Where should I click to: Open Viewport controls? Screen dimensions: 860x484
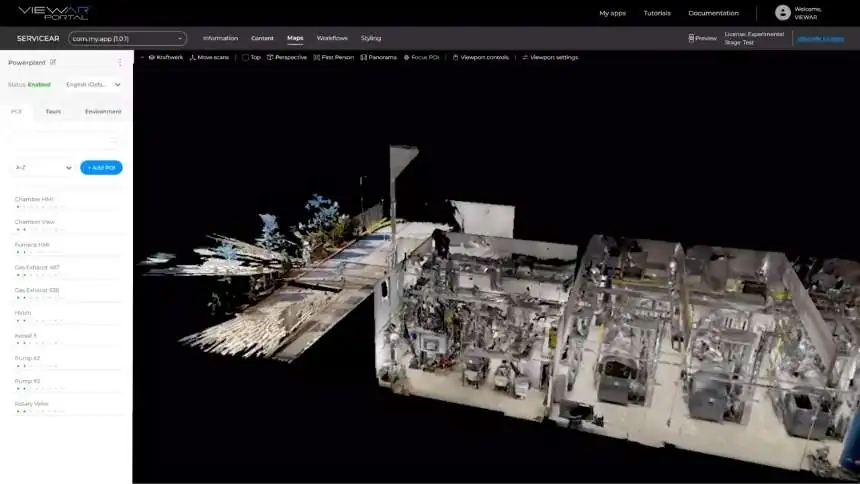481,57
